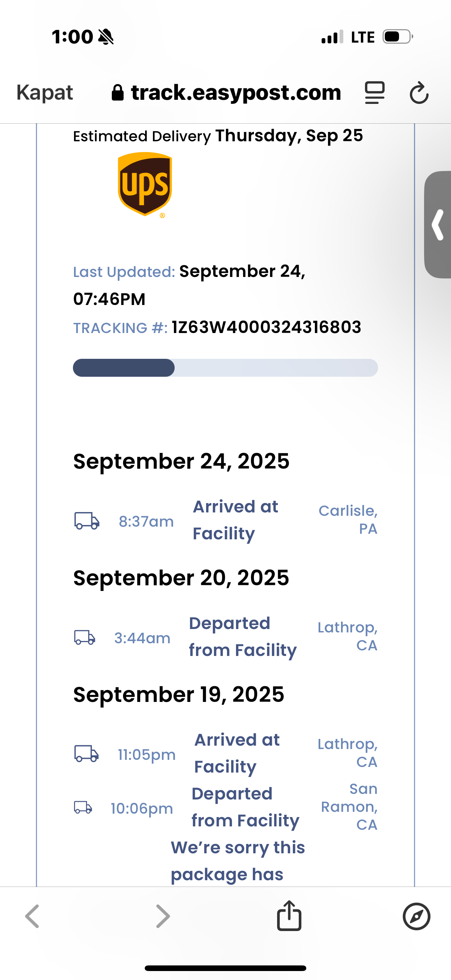Tap the truck icon beside 11:05pm
Viewport: 451px width, 980px height.
pyautogui.click(x=86, y=753)
